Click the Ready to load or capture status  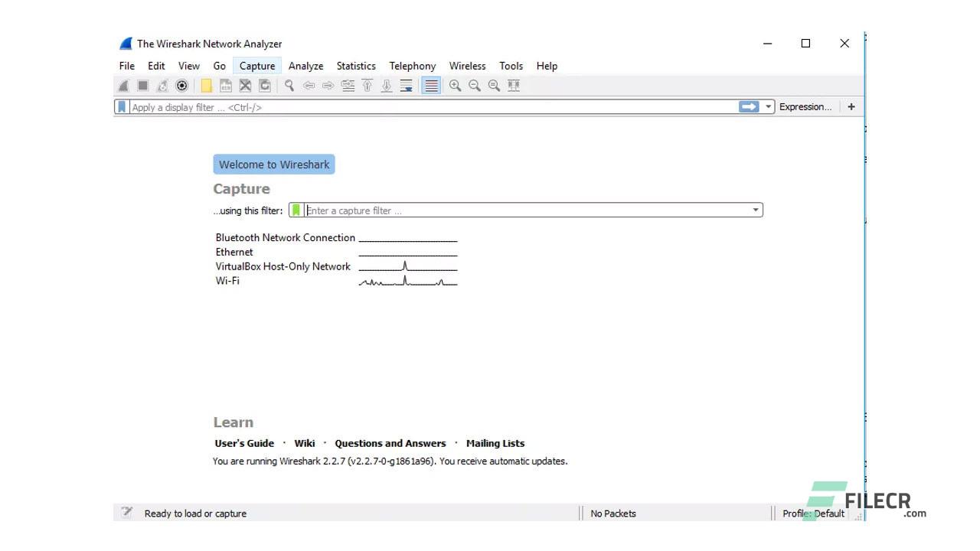pyautogui.click(x=195, y=514)
